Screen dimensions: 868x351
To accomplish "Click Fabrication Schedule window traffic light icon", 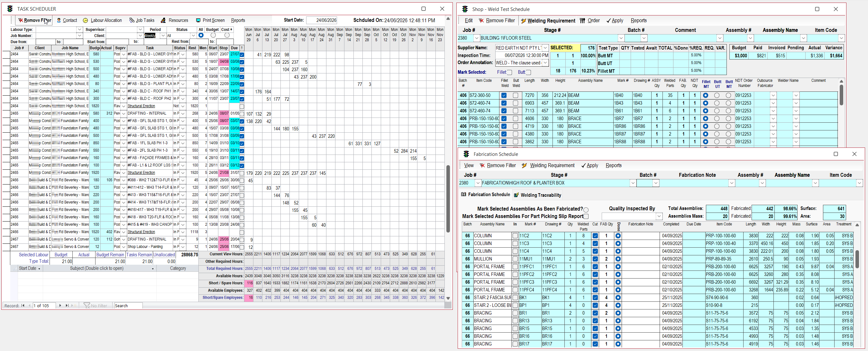I will tap(466, 154).
